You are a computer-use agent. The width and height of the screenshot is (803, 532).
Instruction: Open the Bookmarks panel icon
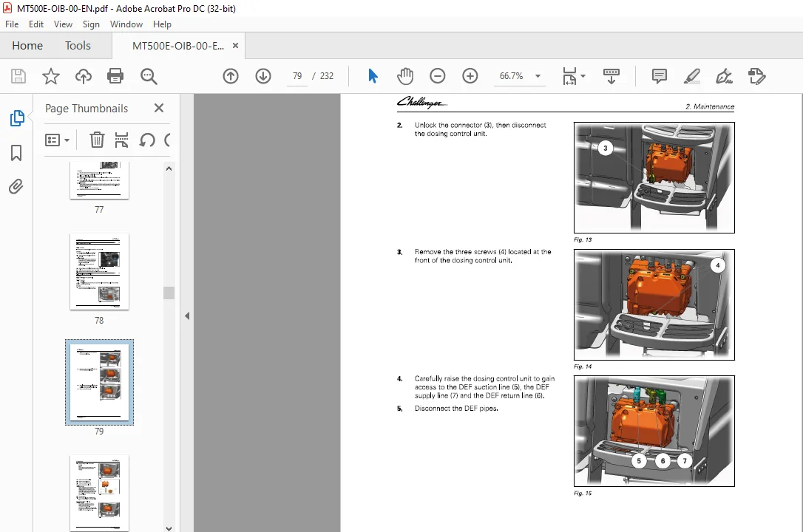16,152
